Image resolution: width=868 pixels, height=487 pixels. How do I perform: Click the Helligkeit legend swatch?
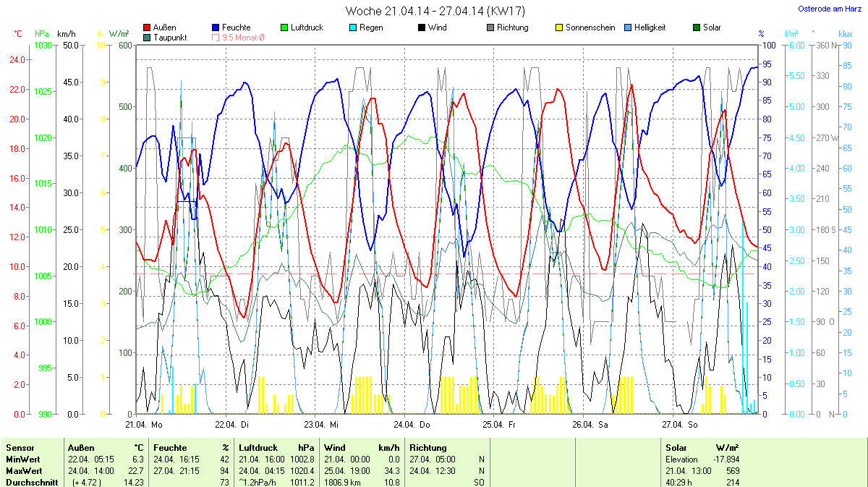pos(628,27)
